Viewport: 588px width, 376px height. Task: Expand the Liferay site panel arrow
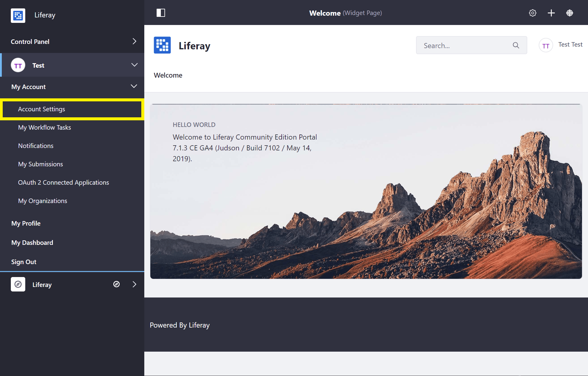(x=134, y=284)
